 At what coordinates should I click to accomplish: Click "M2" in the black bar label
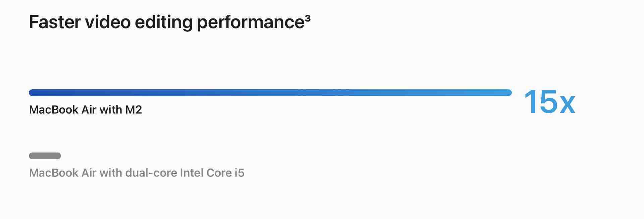point(133,110)
